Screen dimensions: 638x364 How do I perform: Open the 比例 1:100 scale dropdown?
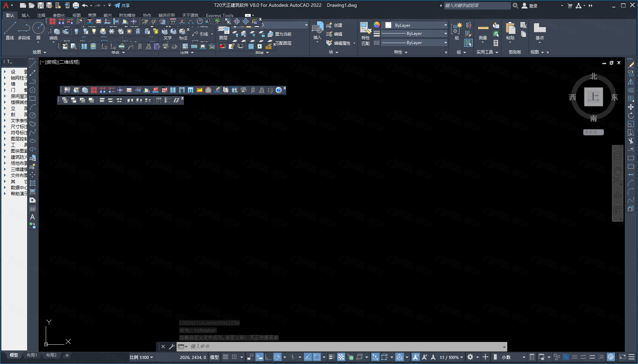(x=141, y=357)
